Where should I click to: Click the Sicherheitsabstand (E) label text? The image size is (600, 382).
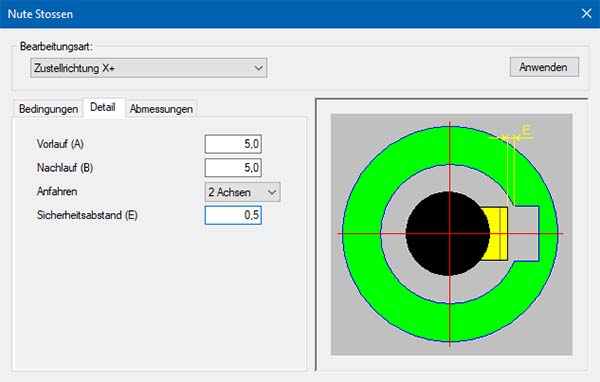87,215
